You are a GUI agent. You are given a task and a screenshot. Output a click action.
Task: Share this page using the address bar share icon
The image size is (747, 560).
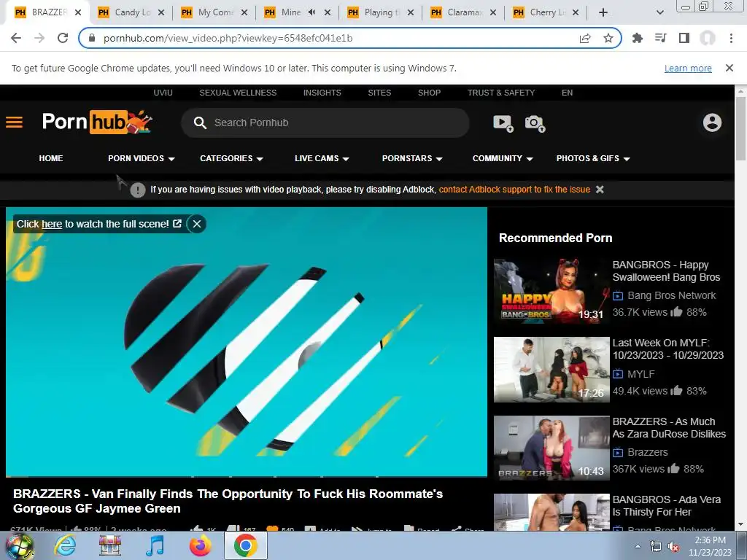pos(585,38)
